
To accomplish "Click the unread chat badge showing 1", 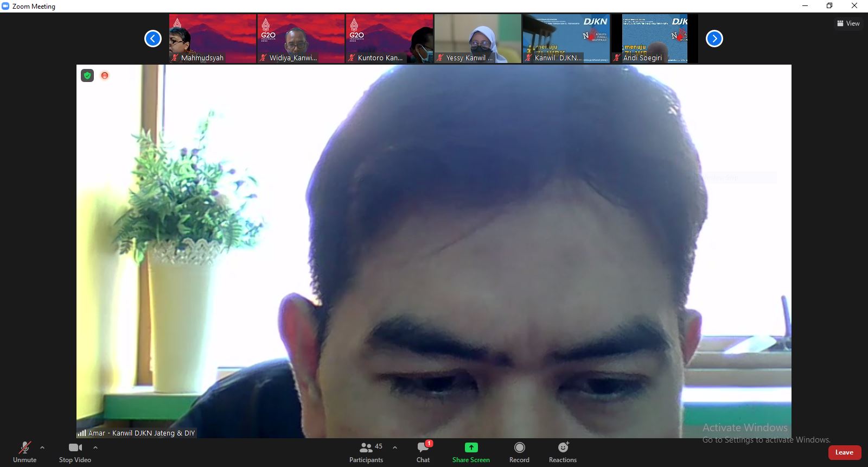I will coord(429,443).
